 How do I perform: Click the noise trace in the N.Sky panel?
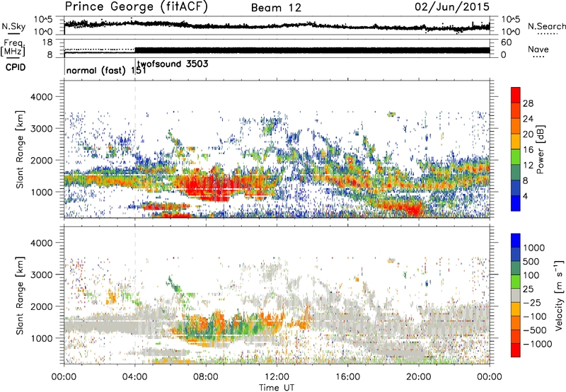[277, 25]
